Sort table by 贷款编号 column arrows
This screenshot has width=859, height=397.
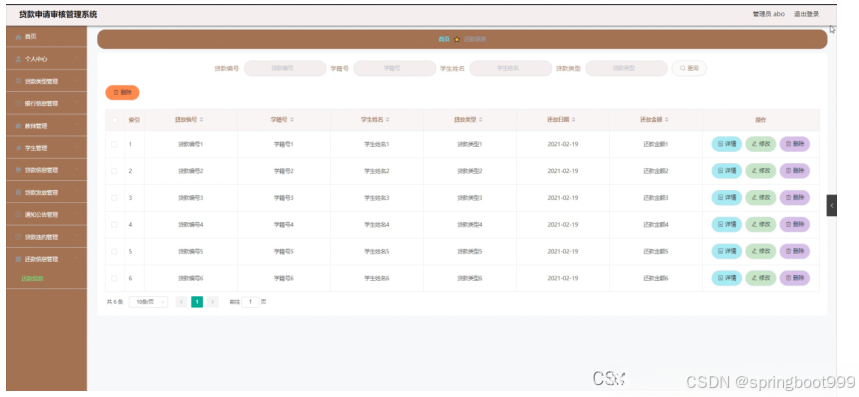click(x=201, y=119)
